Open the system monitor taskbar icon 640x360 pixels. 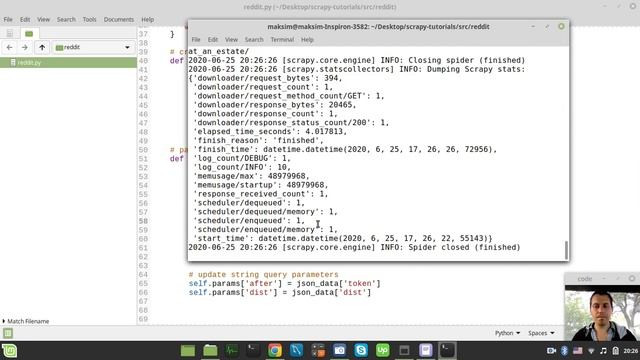231,350
